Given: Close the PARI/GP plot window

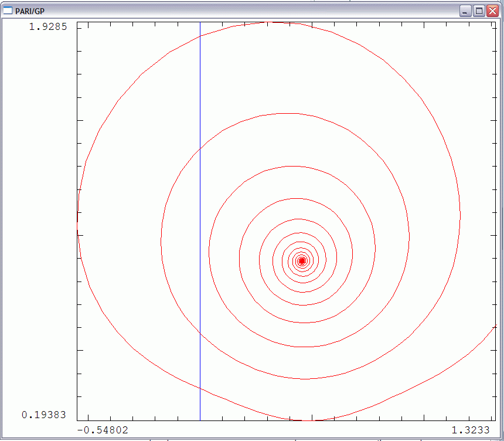Looking at the screenshot, I should point(492,11).
